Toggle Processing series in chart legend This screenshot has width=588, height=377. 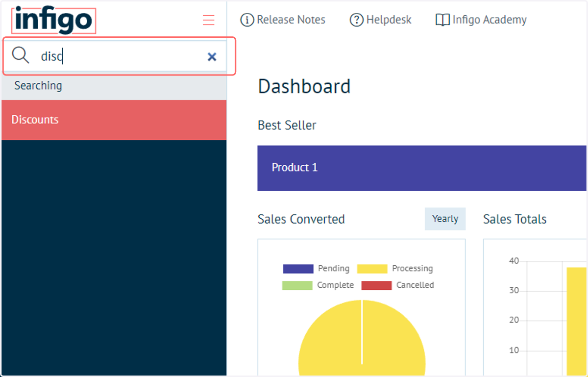pos(395,269)
